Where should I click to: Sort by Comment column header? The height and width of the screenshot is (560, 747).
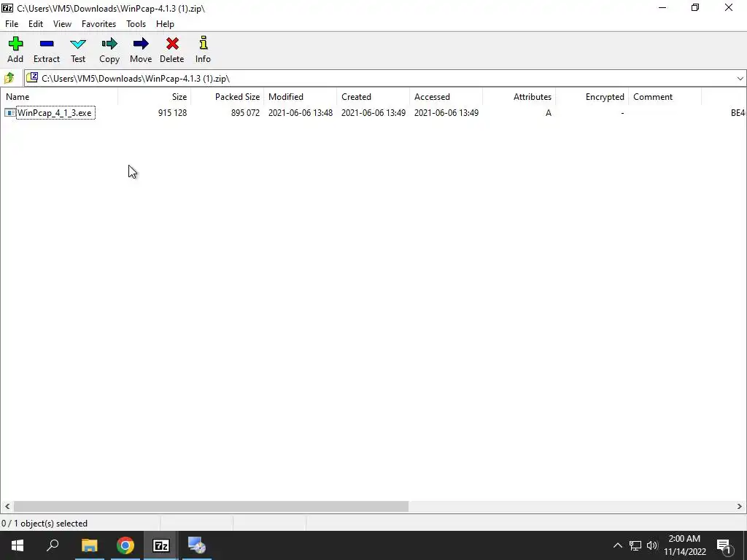point(665,97)
